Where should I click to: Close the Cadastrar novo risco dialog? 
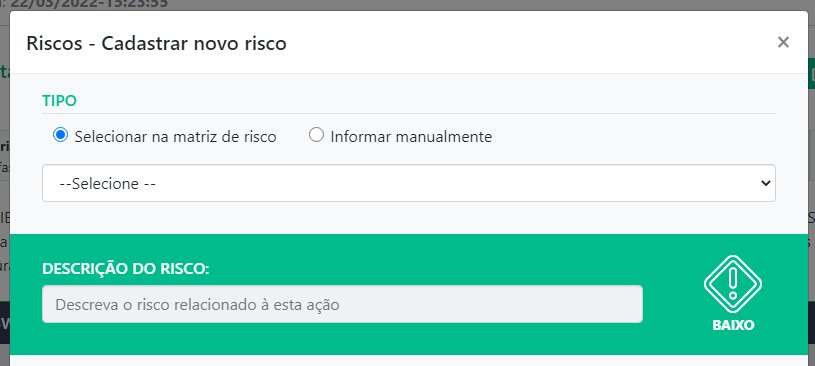click(783, 42)
